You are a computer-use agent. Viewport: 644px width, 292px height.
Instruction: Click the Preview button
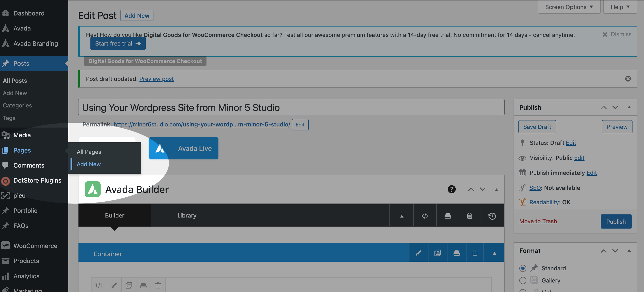[x=617, y=126]
